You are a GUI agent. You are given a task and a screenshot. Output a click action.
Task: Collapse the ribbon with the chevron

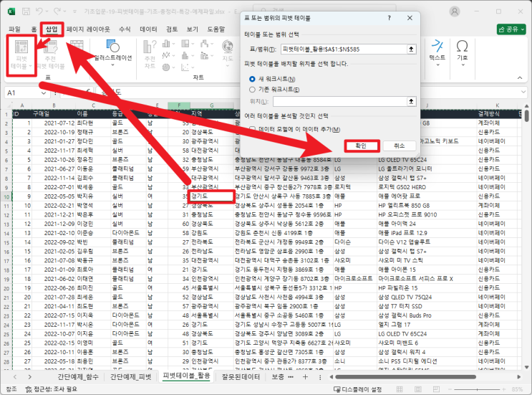[x=520, y=77]
